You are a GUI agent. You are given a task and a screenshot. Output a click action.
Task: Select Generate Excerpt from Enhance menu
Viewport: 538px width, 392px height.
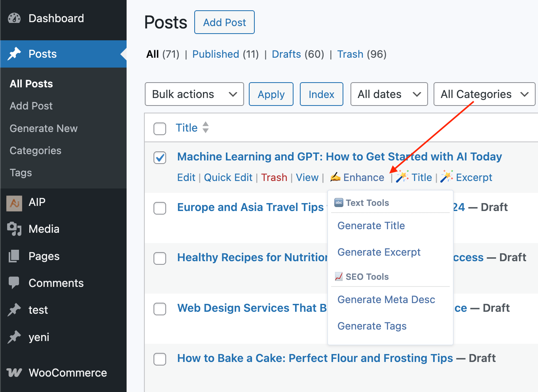coord(379,252)
